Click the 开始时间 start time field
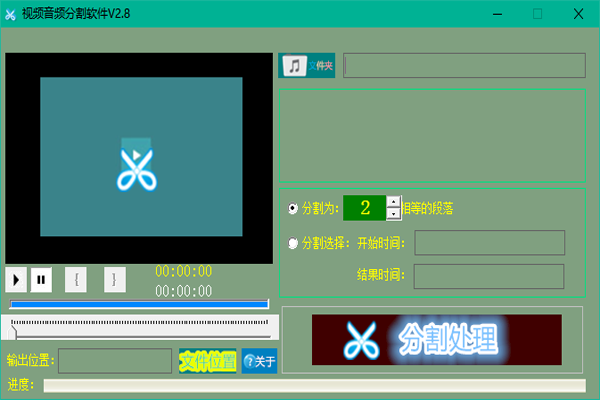600x400 pixels. tap(489, 243)
